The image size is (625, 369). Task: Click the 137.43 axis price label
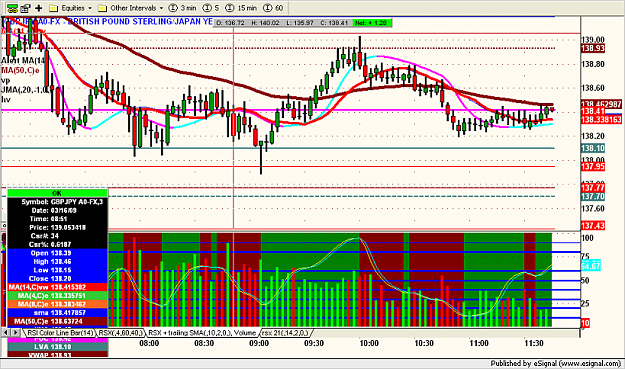[593, 226]
